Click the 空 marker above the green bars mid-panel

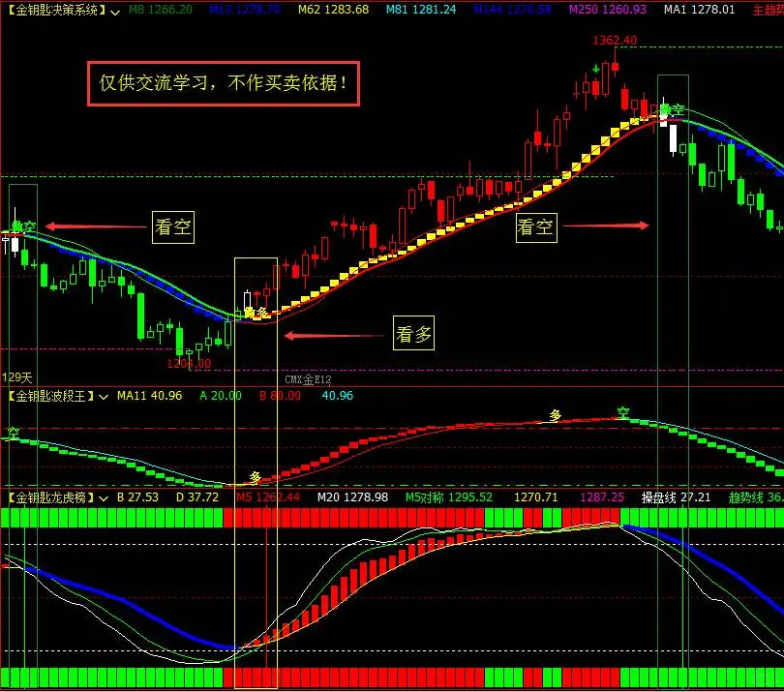624,411
